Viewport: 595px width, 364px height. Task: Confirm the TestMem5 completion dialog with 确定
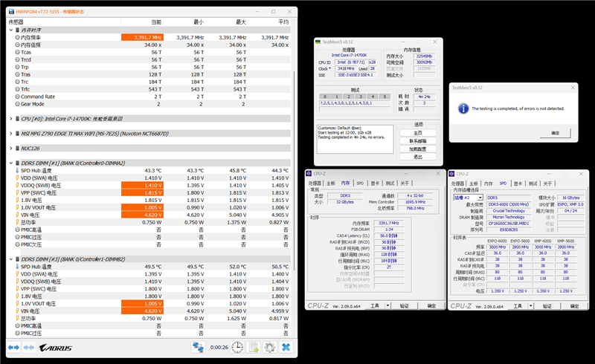555,133
